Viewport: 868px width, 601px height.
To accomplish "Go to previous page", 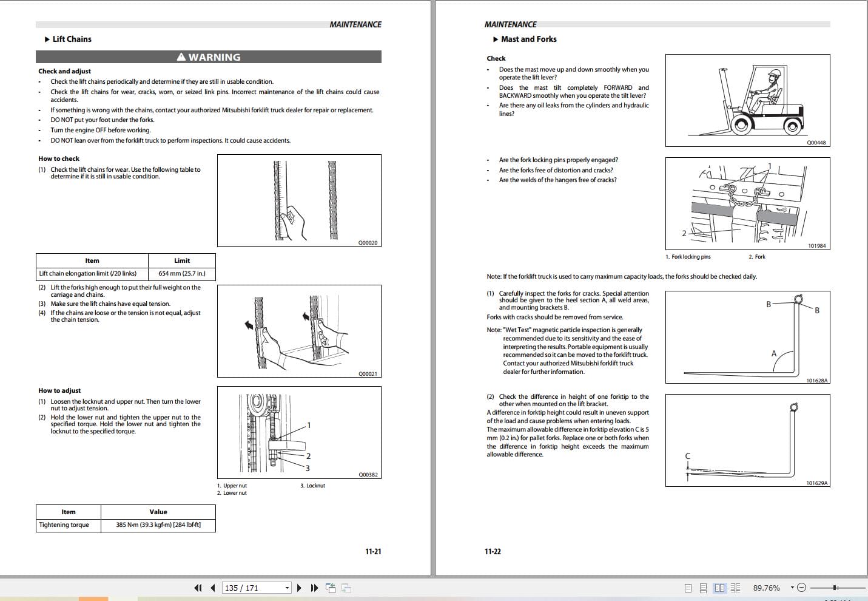I will pos(213,588).
